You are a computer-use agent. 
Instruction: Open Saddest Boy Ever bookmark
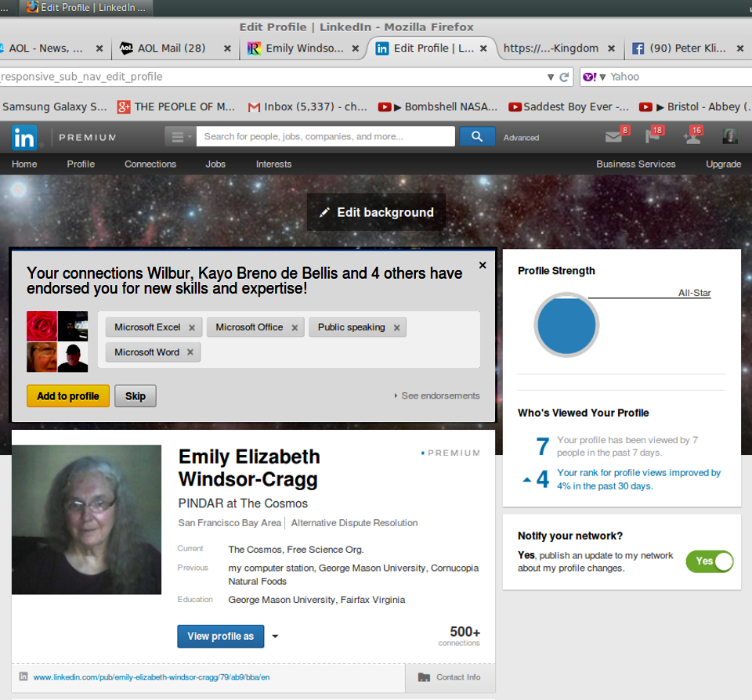(569, 107)
